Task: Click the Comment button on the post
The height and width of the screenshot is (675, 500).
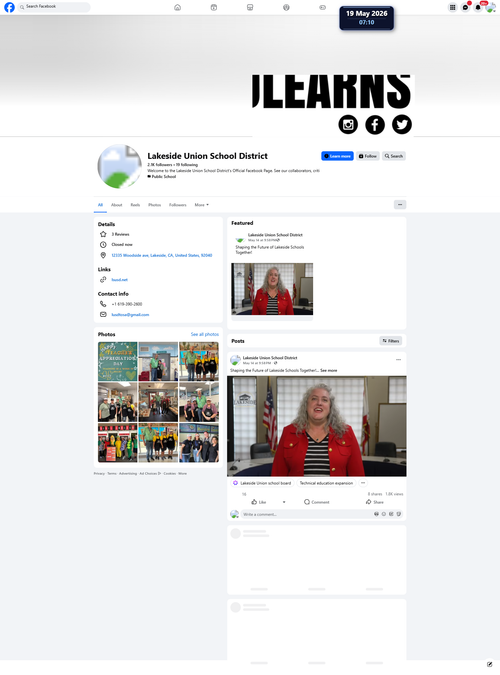Action: point(317,502)
